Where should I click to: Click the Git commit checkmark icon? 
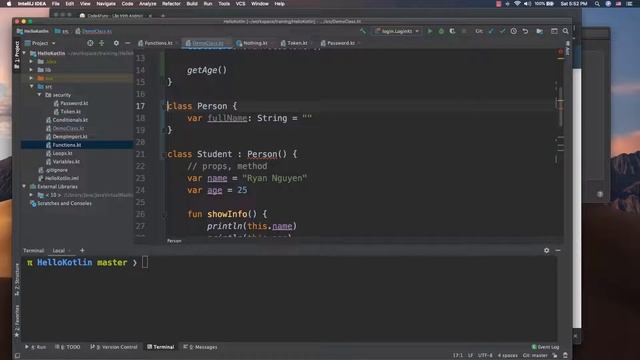tap(502, 31)
